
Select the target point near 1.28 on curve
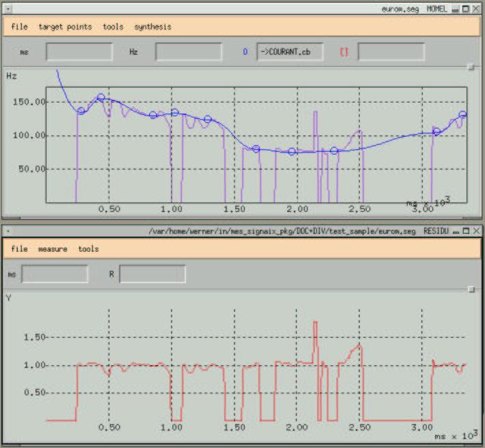tap(207, 119)
